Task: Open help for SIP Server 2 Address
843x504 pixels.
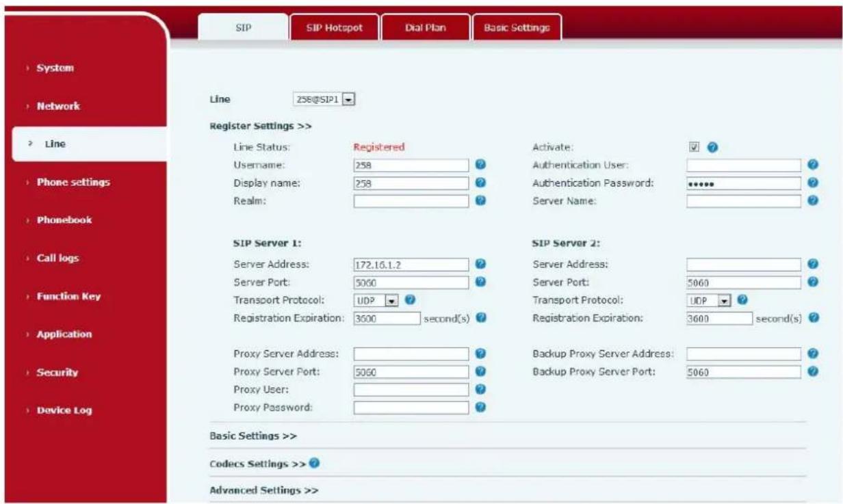Action: (812, 264)
